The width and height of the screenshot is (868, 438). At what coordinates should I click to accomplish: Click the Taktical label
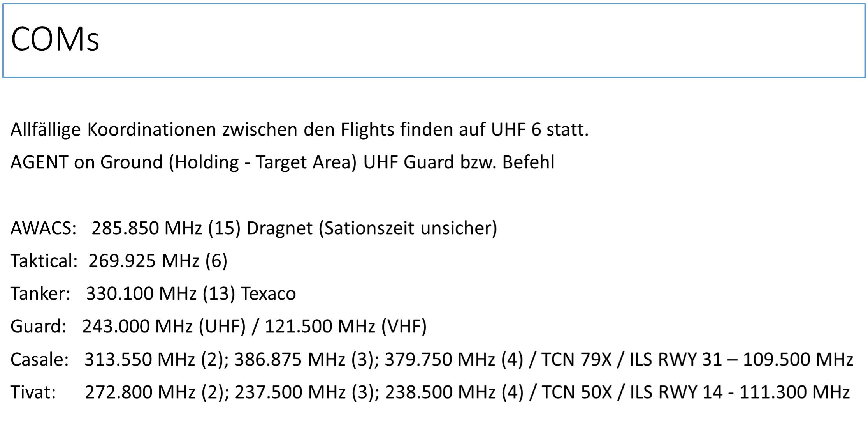(44, 261)
